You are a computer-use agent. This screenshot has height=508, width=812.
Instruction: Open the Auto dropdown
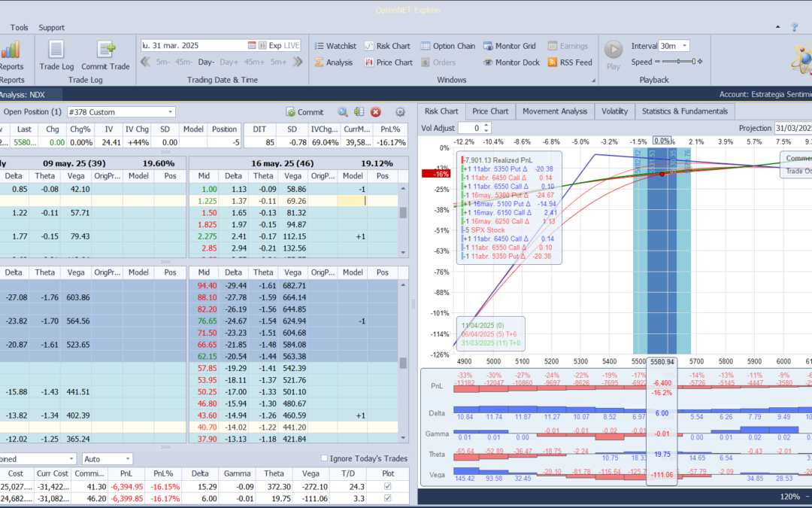pyautogui.click(x=127, y=459)
